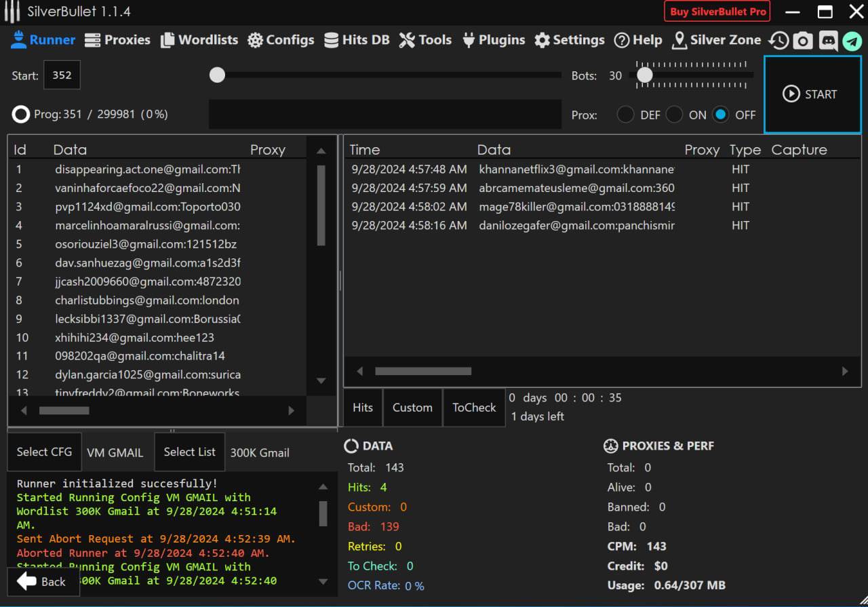Click the camera screenshot icon

[803, 41]
